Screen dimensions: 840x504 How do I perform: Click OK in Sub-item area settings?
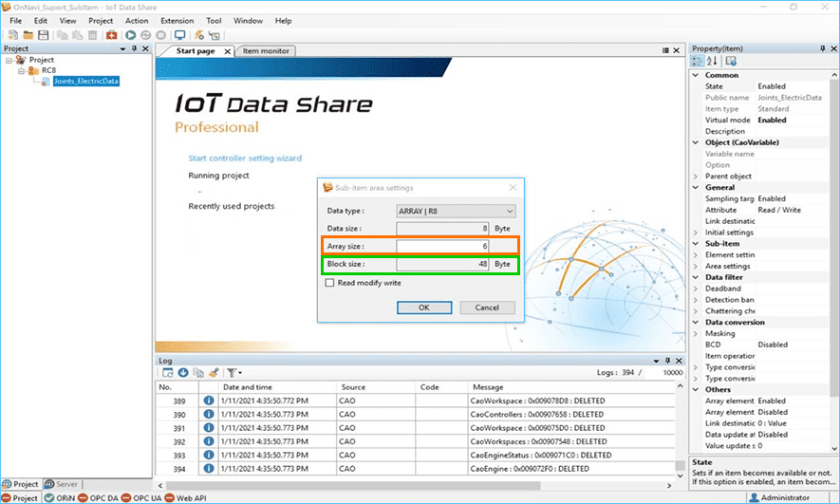click(424, 308)
